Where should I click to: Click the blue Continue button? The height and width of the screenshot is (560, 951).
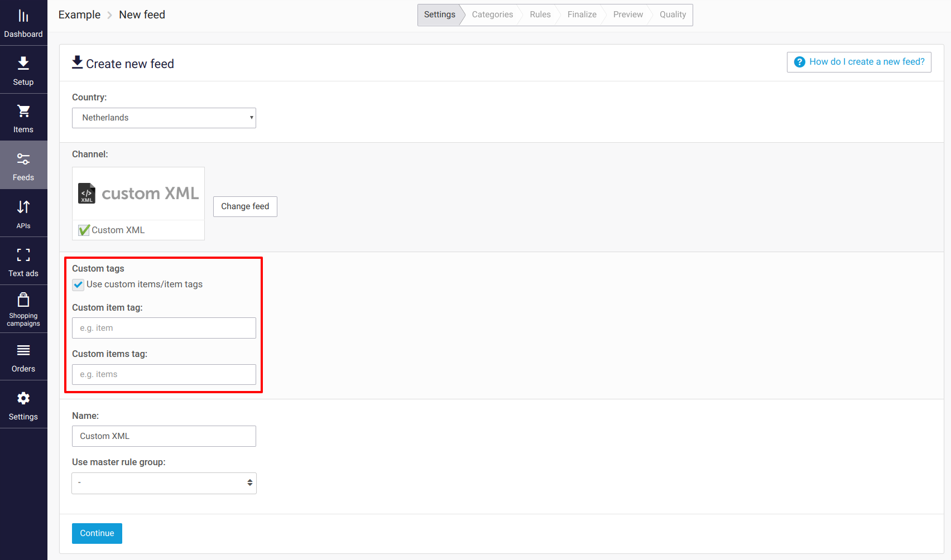click(97, 533)
